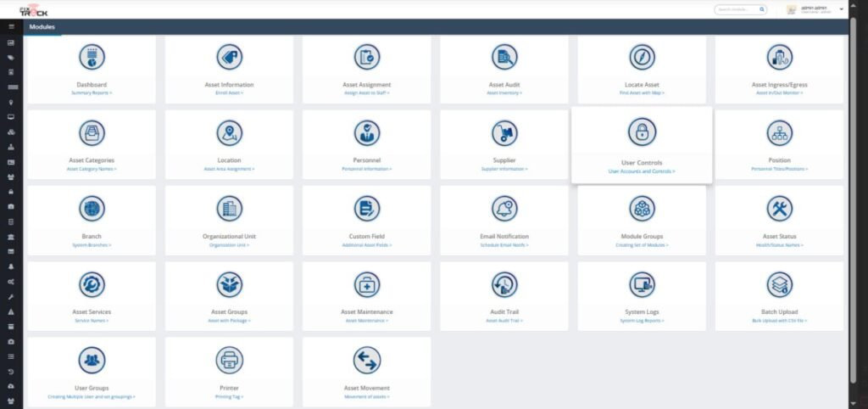Click the System Log Reports link

pos(642,321)
